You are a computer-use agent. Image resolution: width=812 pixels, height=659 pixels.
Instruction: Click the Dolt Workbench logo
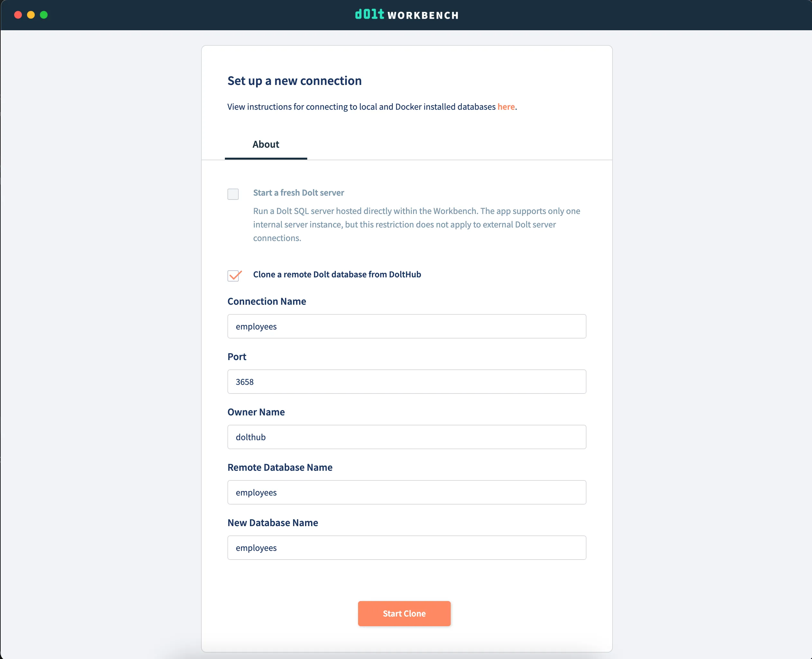click(406, 15)
